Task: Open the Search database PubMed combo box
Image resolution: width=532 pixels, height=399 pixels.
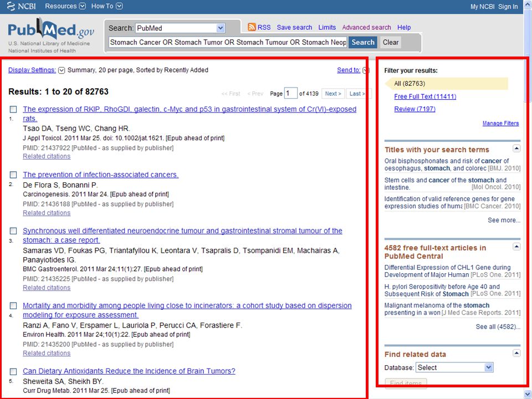Action: 180,28
